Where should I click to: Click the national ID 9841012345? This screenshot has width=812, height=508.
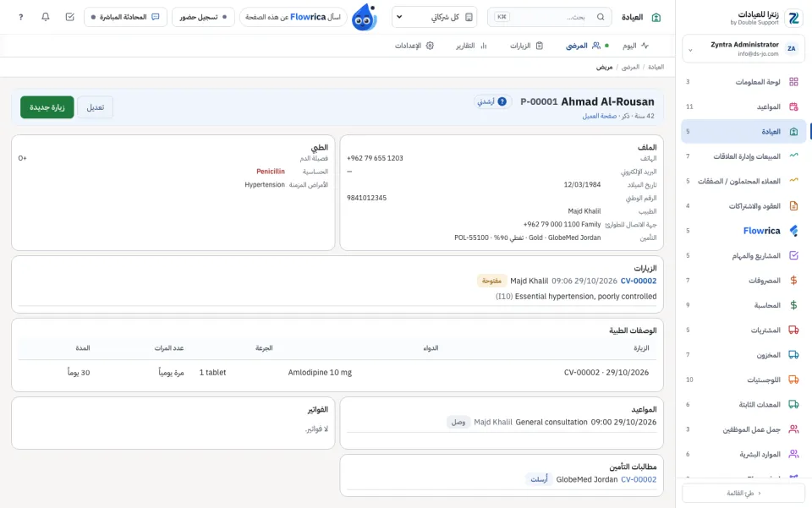click(366, 198)
